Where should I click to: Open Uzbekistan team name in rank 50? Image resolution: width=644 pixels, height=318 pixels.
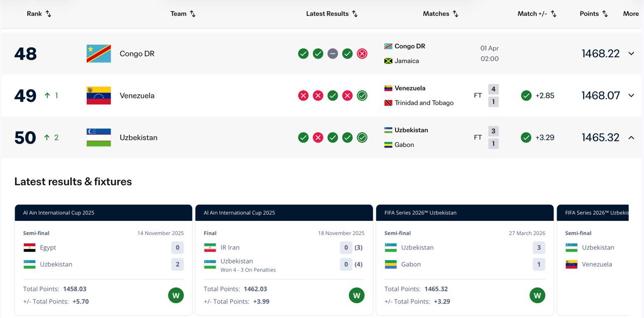[138, 137]
